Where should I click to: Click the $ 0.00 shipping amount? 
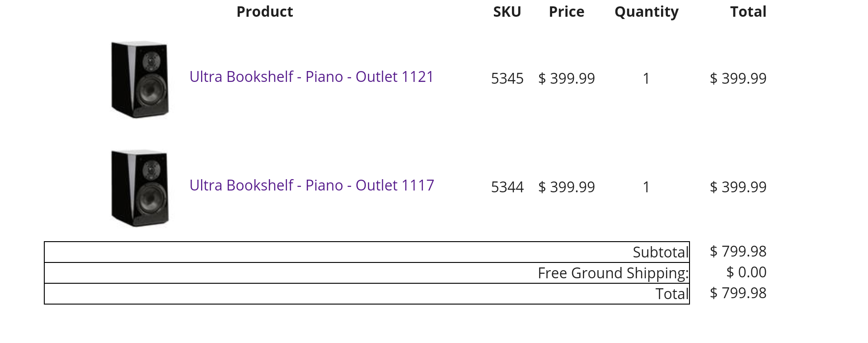(x=746, y=272)
